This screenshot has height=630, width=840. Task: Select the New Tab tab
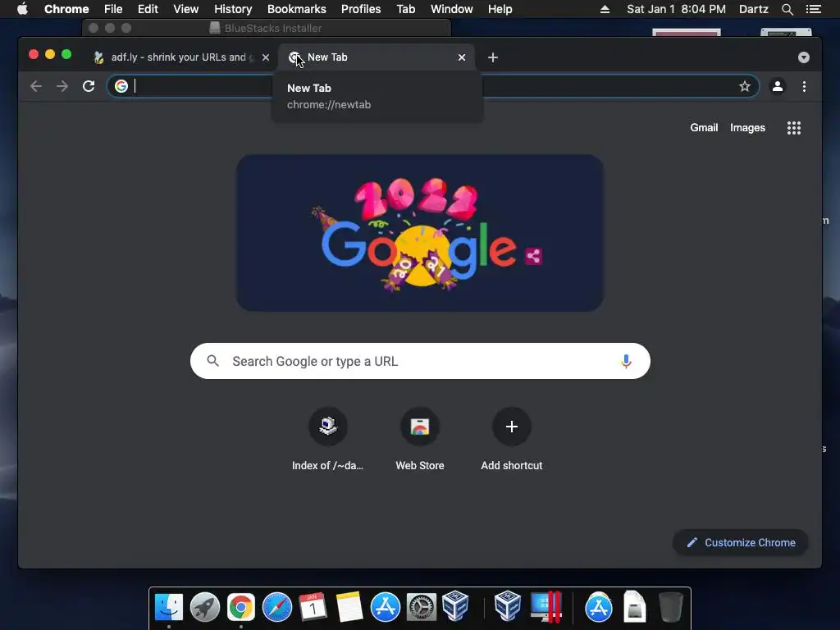coord(377,57)
